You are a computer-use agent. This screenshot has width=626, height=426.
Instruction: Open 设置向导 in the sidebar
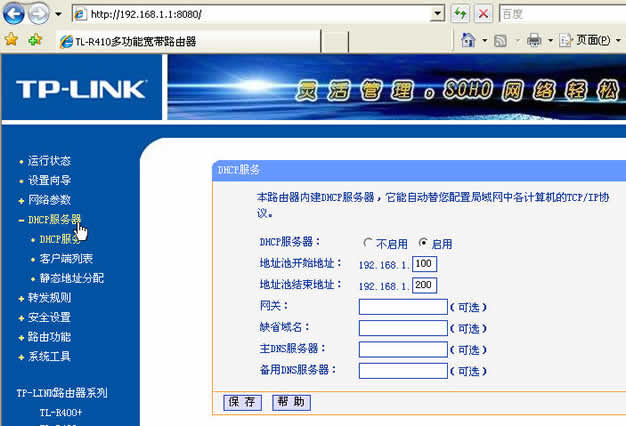click(x=49, y=180)
